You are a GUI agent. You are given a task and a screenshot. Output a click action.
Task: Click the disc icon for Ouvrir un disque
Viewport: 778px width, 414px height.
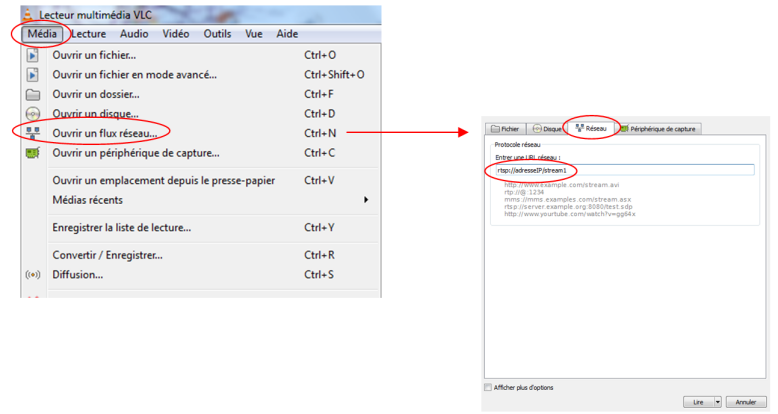(x=33, y=114)
